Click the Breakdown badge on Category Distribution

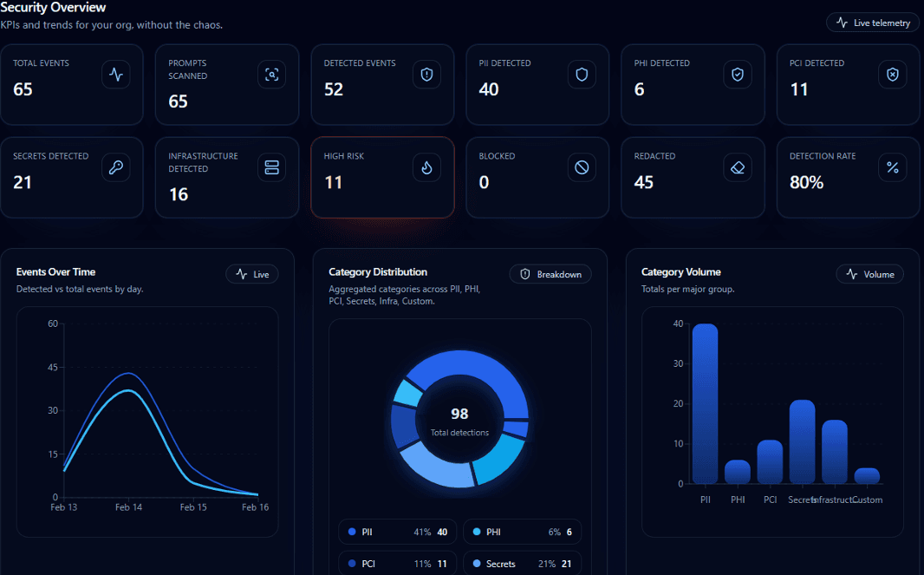click(x=550, y=273)
